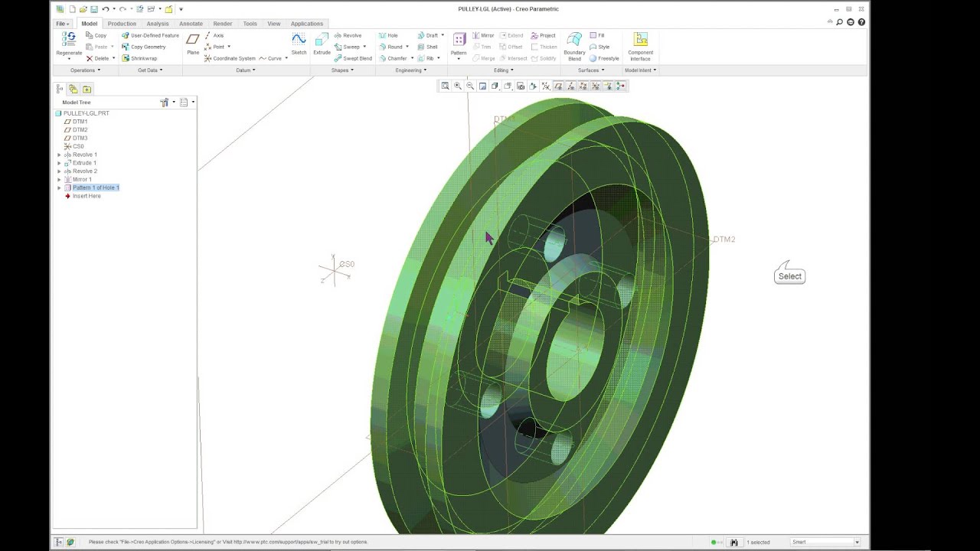Open model tree Settings menu
This screenshot has width=980, height=551.
(165, 102)
